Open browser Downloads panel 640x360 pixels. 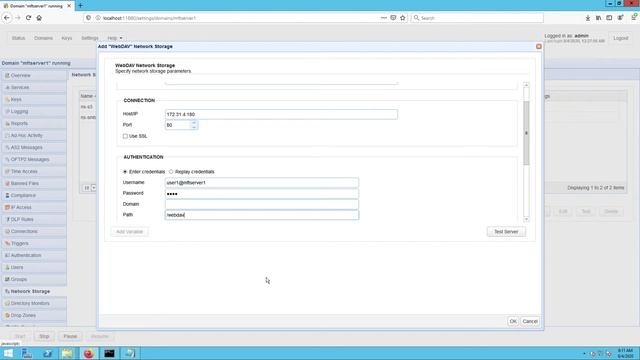(x=588, y=18)
